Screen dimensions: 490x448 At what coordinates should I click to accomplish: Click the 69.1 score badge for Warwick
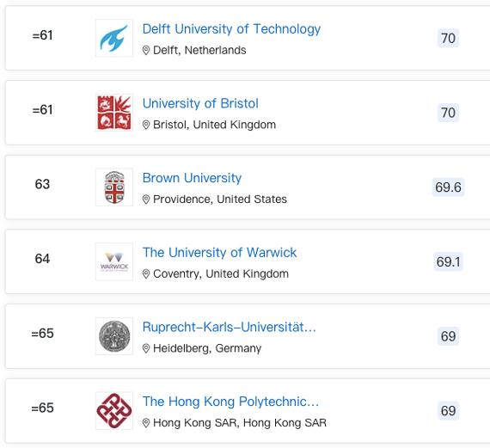pos(448,261)
